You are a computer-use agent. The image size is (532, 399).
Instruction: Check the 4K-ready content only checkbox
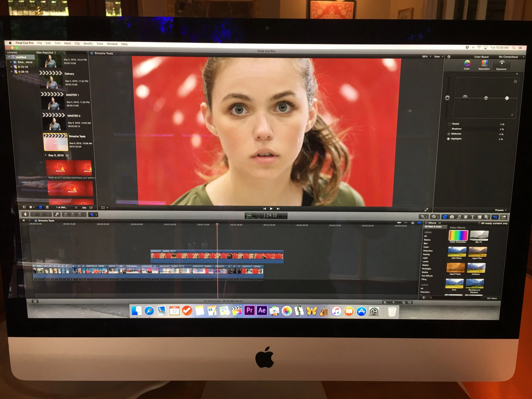click(x=479, y=223)
